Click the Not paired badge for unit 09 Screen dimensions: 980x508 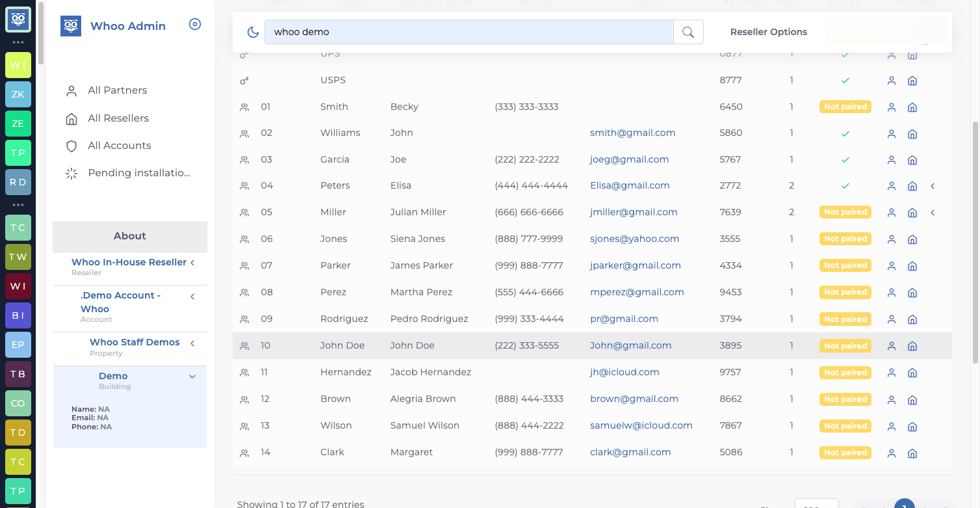(x=845, y=319)
